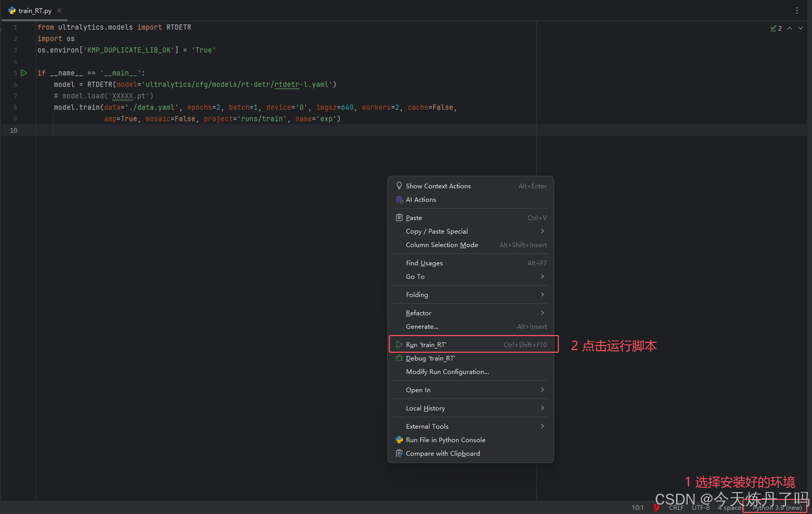The image size is (812, 514).
Task: Click the up chevron for previous highlighted problem
Action: click(789, 28)
